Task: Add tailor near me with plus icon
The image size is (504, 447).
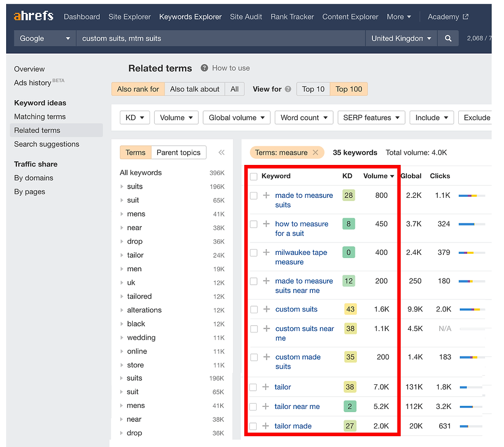Action: click(x=265, y=406)
